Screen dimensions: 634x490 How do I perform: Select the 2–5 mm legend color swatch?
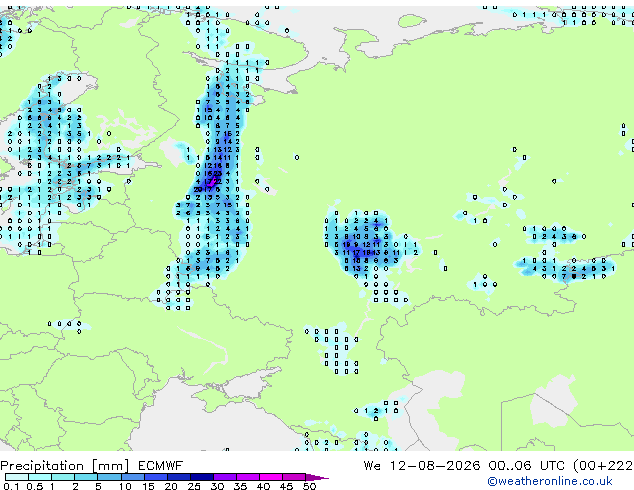point(86,477)
